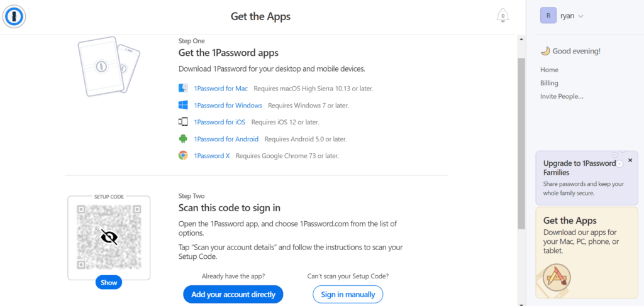Open Home in the sidebar
Screen dimensions: 644x306
pyautogui.click(x=549, y=70)
